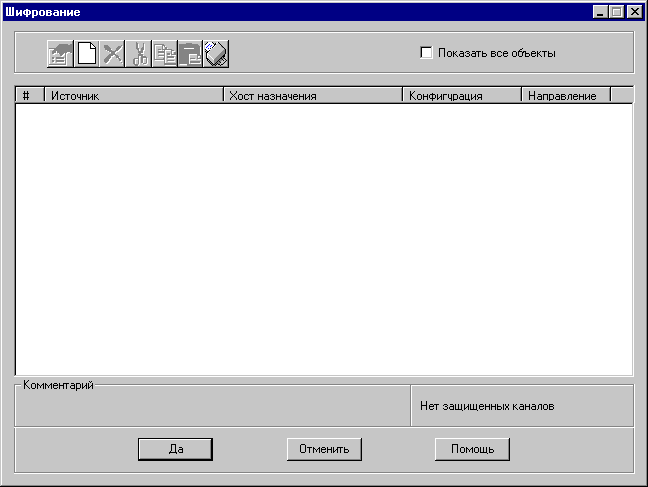Click the Copy toolbar icon
This screenshot has width=648, height=487.
coord(165,53)
